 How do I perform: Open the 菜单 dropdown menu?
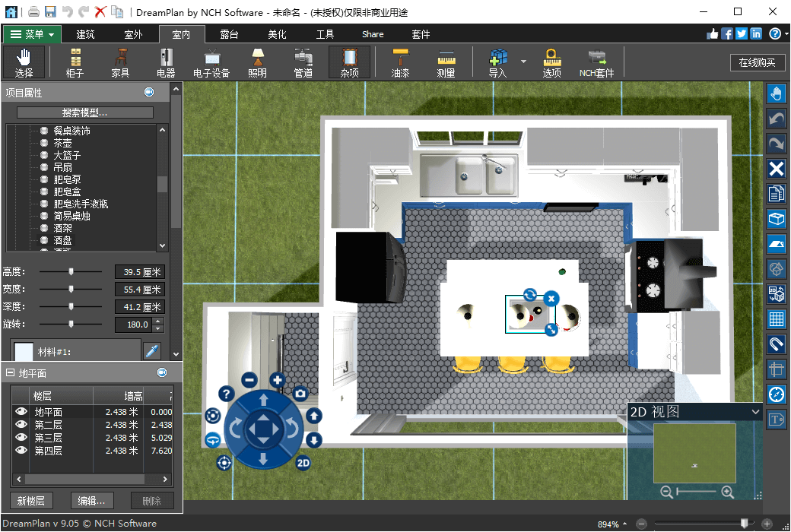tap(32, 34)
